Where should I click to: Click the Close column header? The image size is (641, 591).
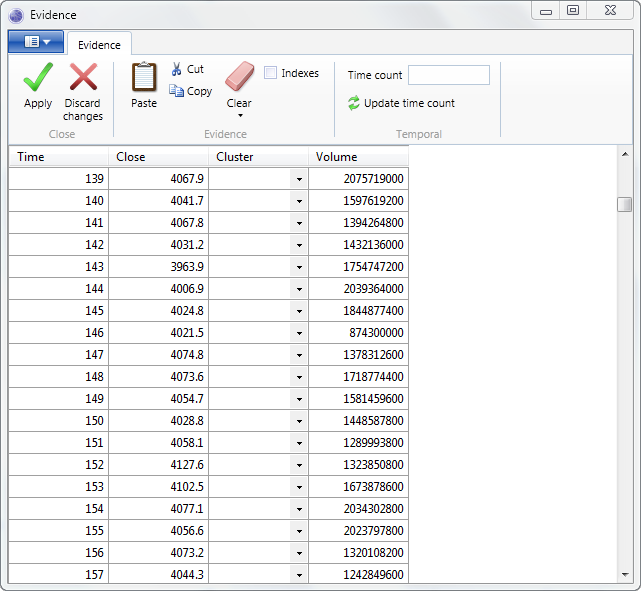point(158,157)
